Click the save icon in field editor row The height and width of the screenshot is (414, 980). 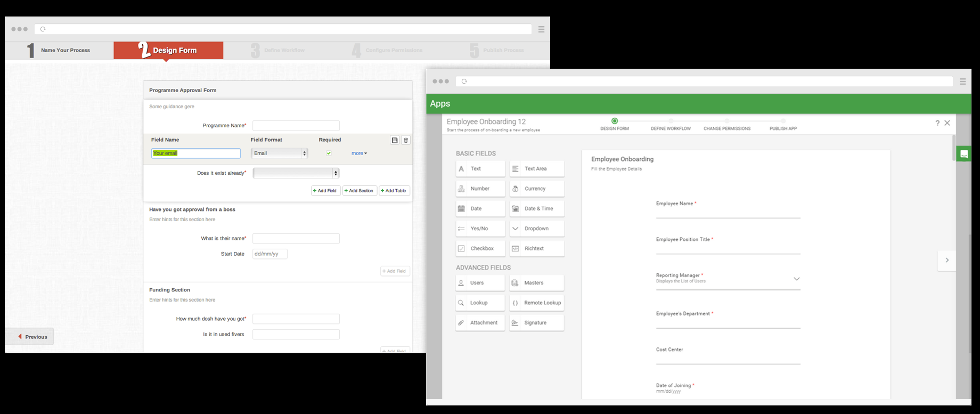tap(395, 140)
